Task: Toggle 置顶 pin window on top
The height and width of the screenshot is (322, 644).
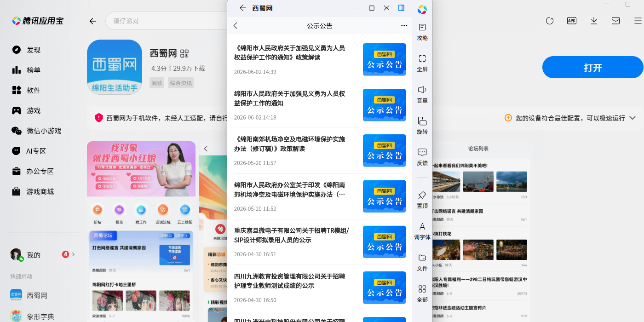Action: (x=422, y=200)
